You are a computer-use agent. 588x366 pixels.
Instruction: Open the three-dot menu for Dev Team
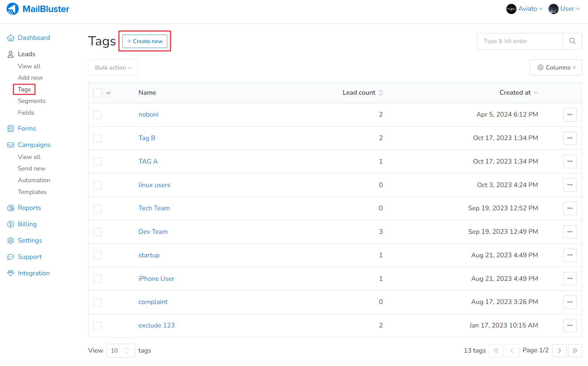(x=570, y=232)
